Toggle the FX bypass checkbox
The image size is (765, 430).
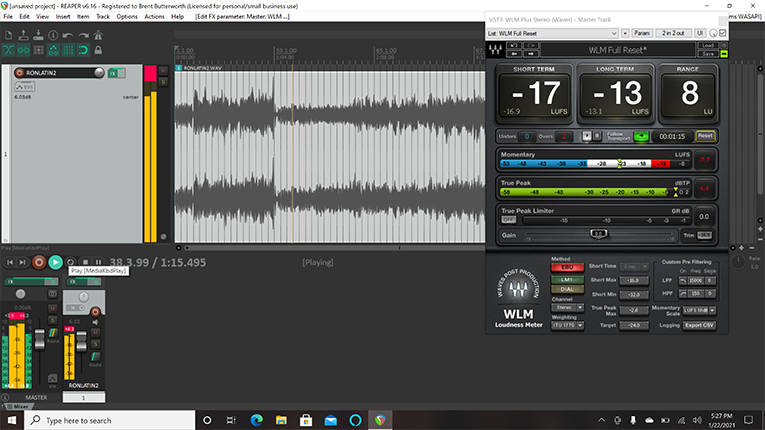tap(723, 33)
